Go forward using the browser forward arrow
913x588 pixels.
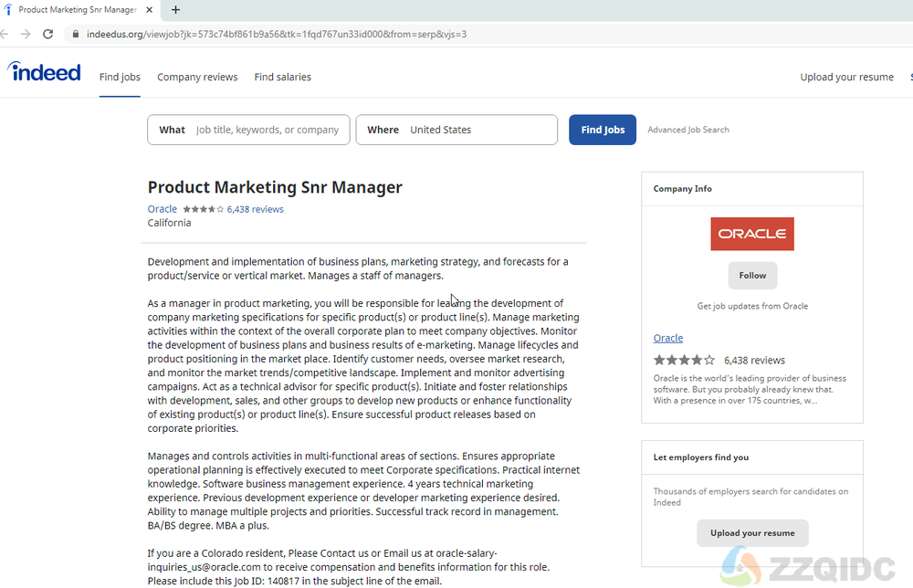click(26, 35)
